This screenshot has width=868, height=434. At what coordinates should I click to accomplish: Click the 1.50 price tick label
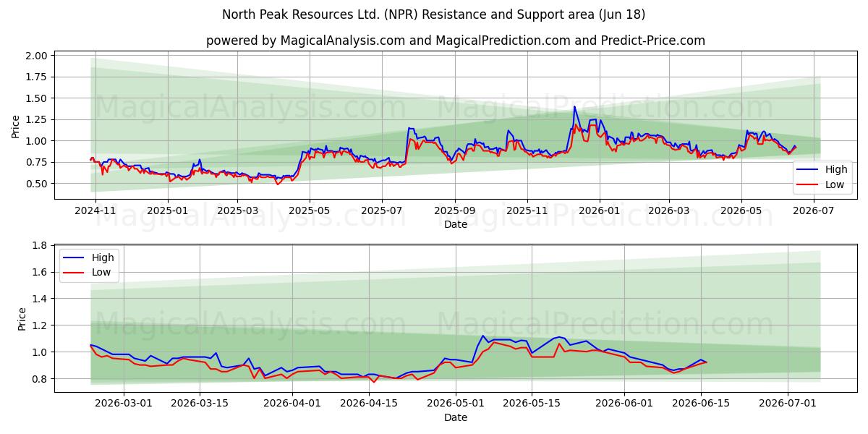click(38, 98)
